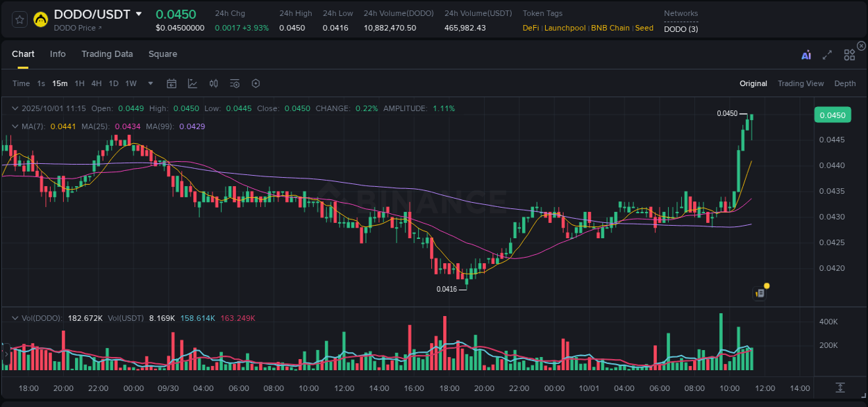Open the extra timeframe dropdown arrow
868x407 pixels.
[x=150, y=83]
